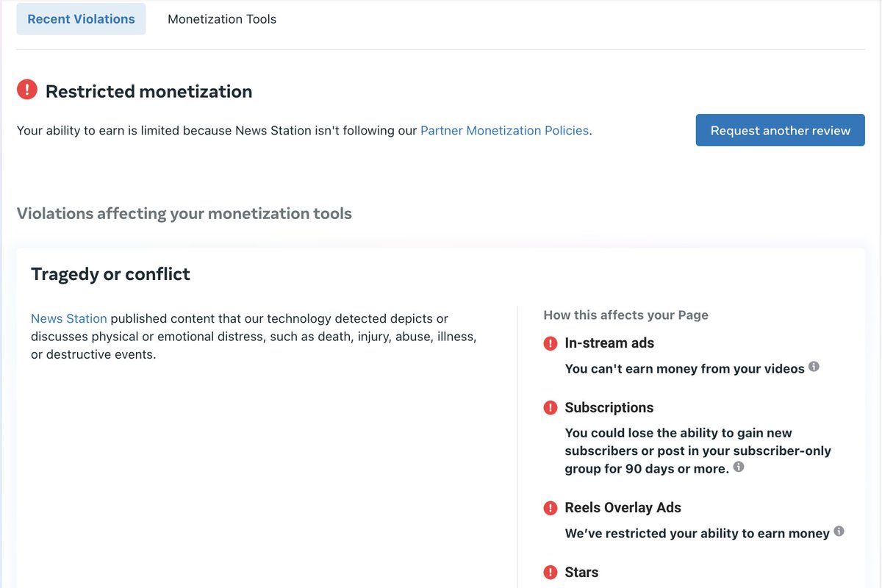
Task: Click the alert icon next to Reels Overlay Ads
Action: point(550,508)
